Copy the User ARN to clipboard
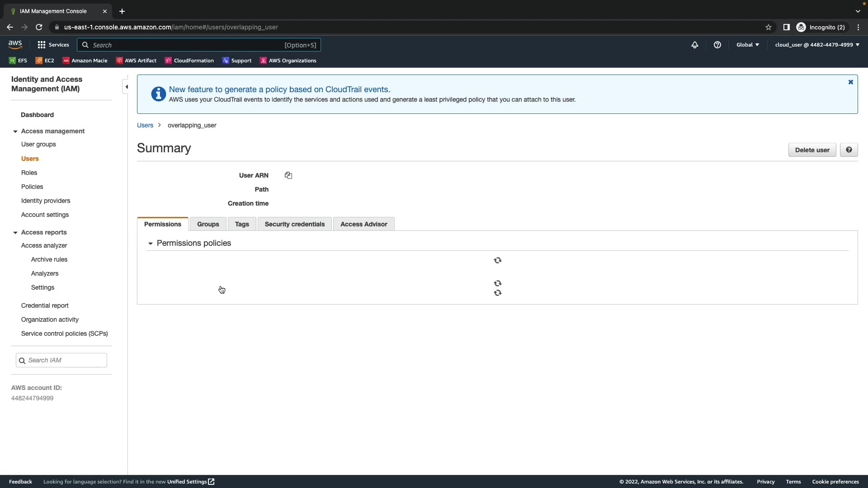The height and width of the screenshot is (488, 868). pyautogui.click(x=288, y=175)
